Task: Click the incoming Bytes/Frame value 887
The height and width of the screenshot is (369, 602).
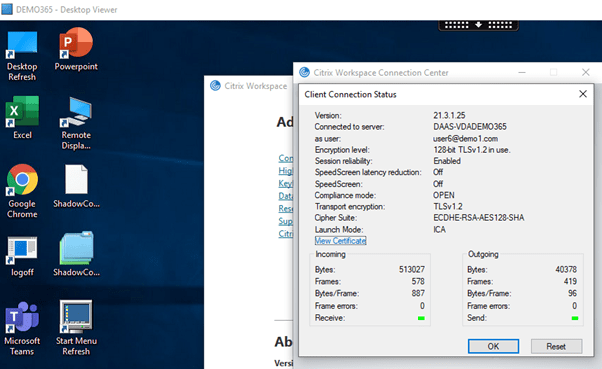Action: pyautogui.click(x=418, y=293)
